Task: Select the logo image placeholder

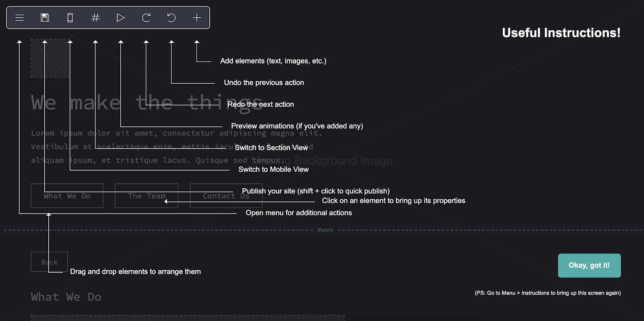Action: tap(50, 58)
